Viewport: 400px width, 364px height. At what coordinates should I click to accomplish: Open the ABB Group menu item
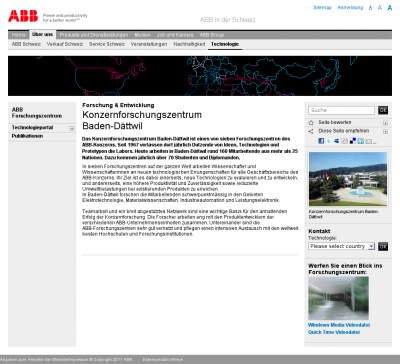coord(212,35)
